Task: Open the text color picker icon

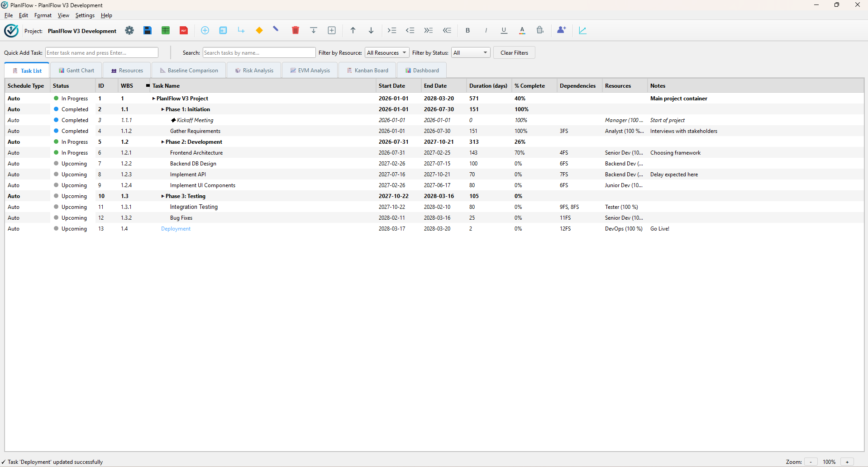Action: point(522,30)
